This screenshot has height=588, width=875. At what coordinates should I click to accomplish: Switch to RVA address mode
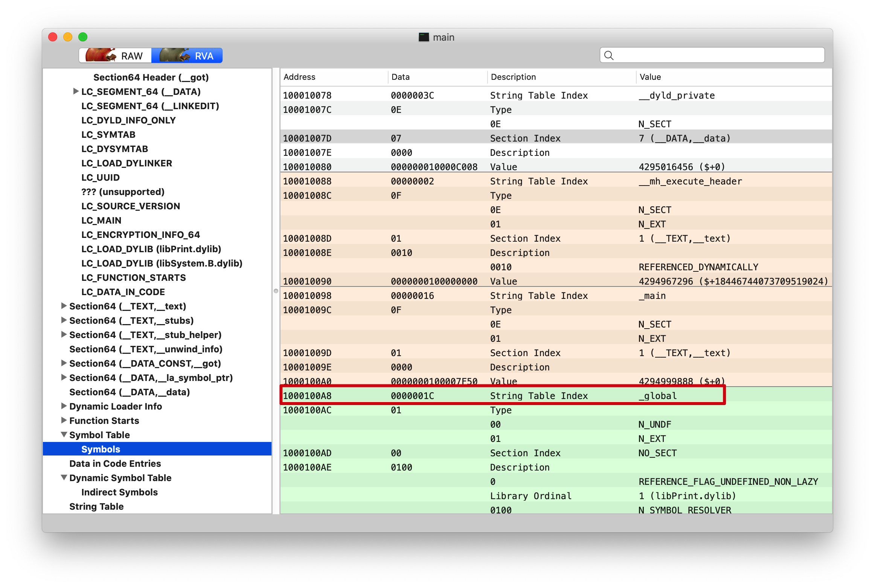[x=187, y=56]
